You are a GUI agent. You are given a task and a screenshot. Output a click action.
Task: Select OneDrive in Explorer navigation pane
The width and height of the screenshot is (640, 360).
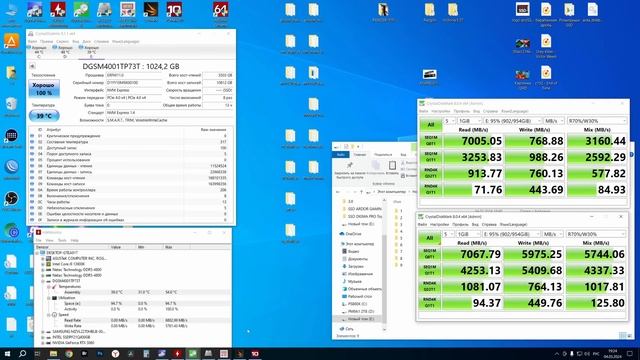(353, 234)
